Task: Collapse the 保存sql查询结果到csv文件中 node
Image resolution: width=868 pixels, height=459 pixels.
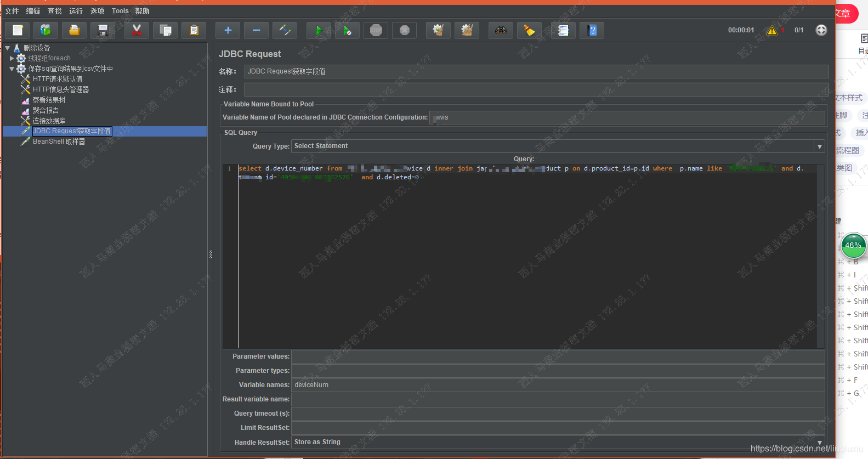Action: (12, 69)
